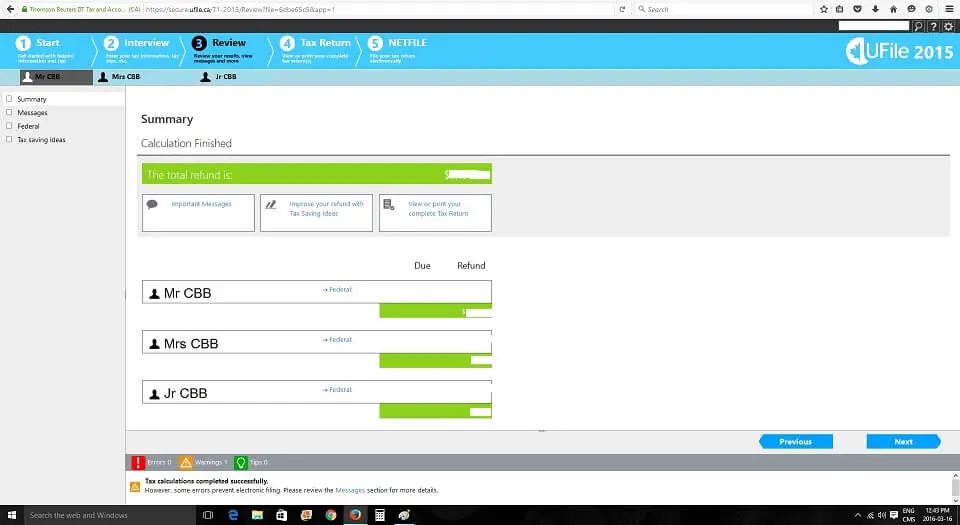
Task: Go to the browser home icon
Action: [893, 9]
